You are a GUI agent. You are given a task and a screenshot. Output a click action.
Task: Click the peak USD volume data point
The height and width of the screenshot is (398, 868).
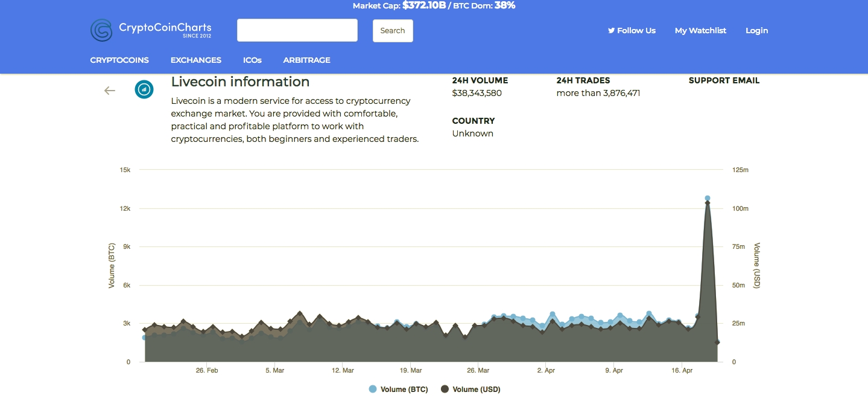(708, 204)
